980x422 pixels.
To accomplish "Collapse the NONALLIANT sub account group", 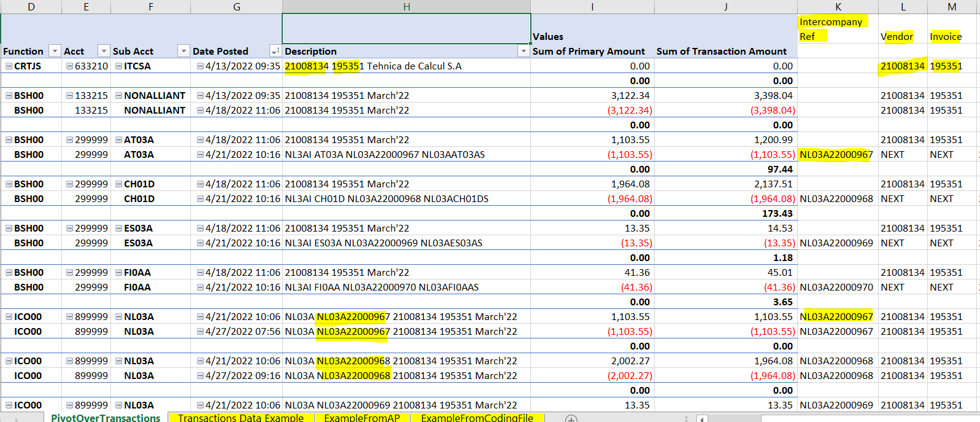I will pyautogui.click(x=119, y=96).
